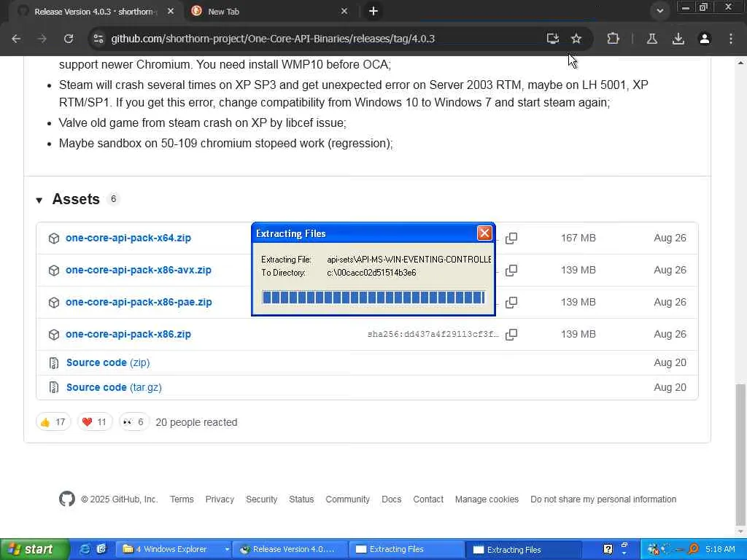747x560 pixels.
Task: Copy sha256 of x86-pae zip
Action: click(511, 302)
